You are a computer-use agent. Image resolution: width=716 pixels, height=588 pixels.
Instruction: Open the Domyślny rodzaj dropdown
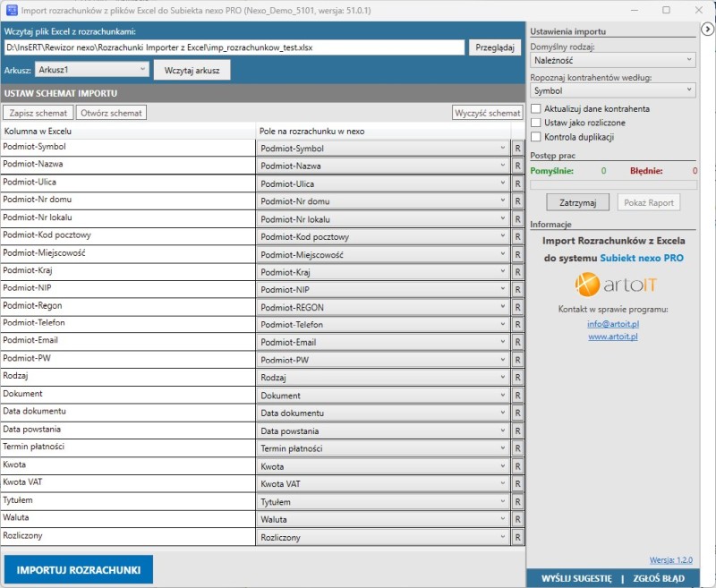(x=612, y=60)
